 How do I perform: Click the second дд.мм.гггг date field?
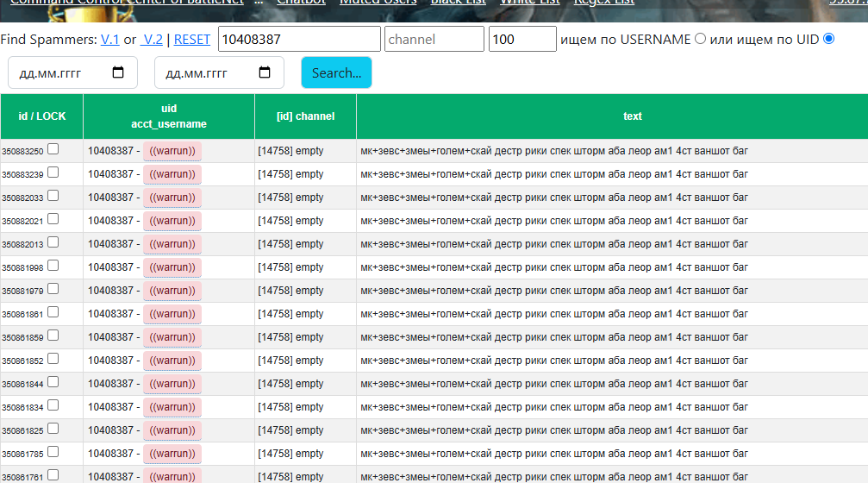[x=219, y=72]
